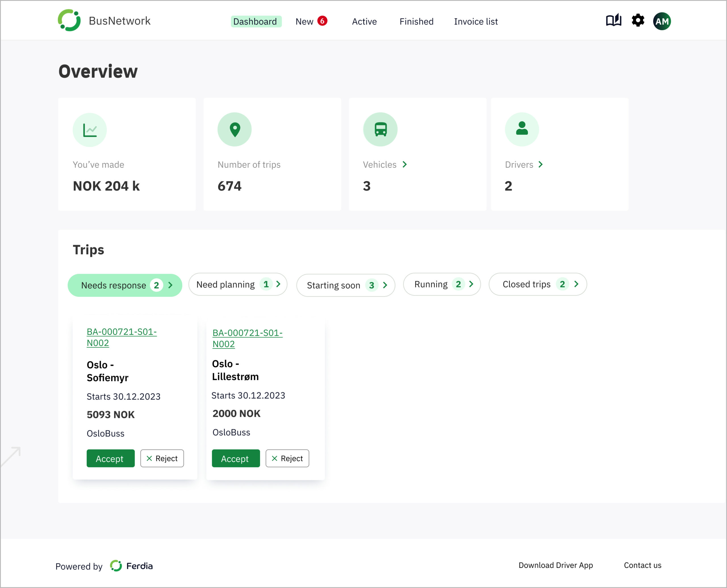Click the Need planning count 1

(266, 284)
